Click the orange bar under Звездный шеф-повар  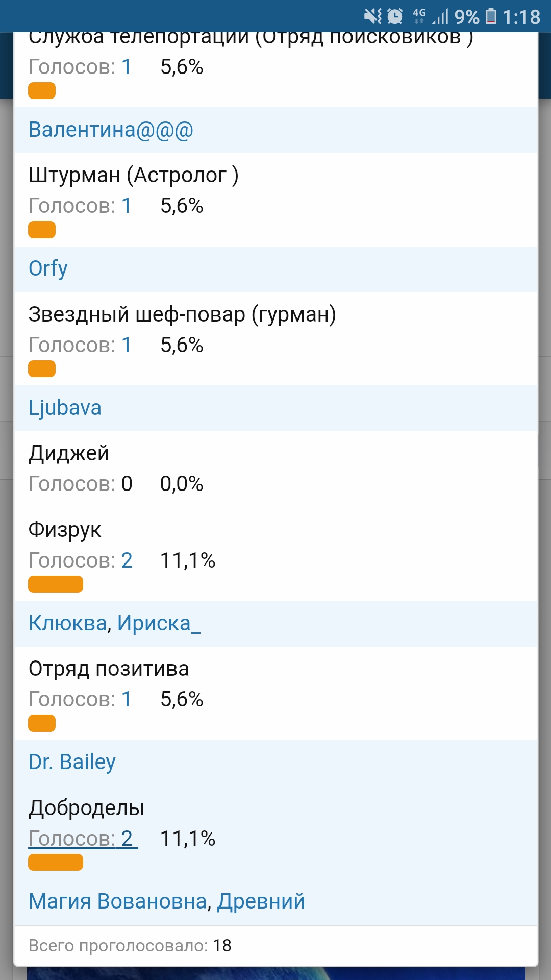click(42, 369)
